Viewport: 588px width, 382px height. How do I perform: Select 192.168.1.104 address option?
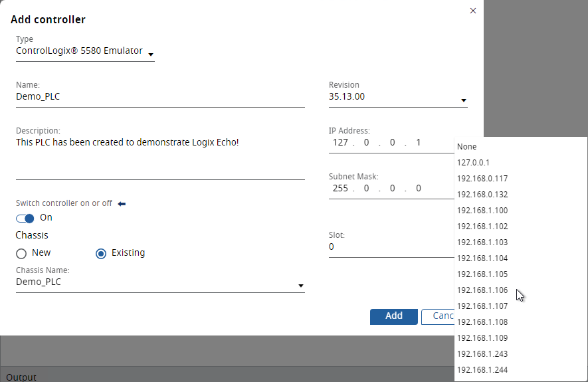point(521,258)
